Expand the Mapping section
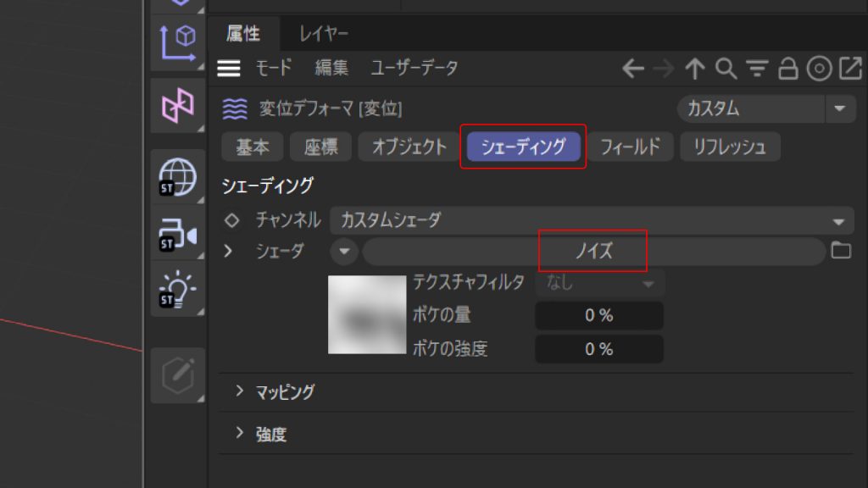Image resolution: width=868 pixels, height=488 pixels. [x=271, y=391]
